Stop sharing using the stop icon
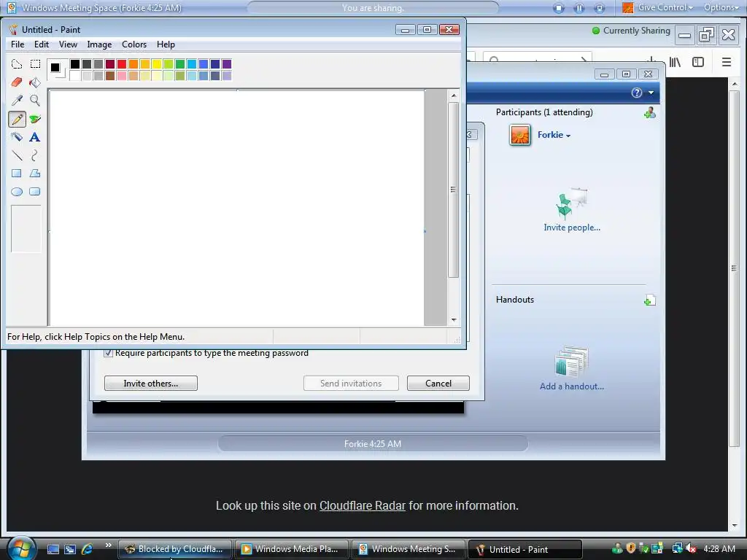The height and width of the screenshot is (560, 747). [559, 8]
